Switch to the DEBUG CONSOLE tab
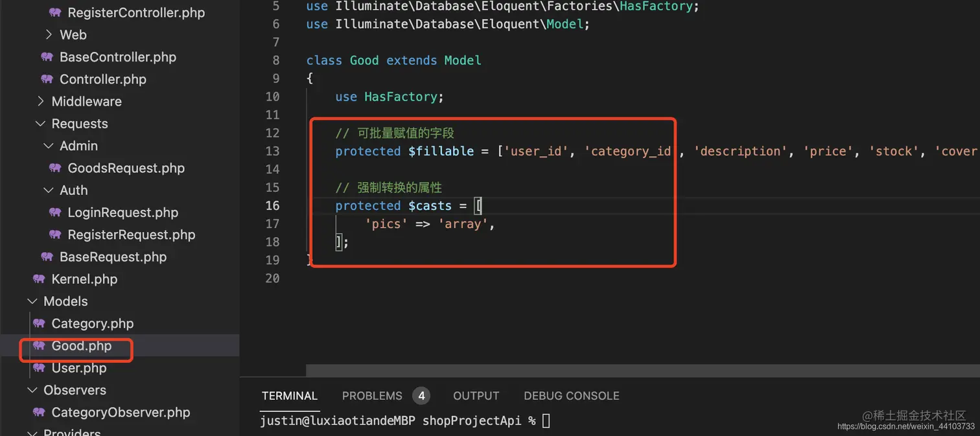This screenshot has width=980, height=436. [572, 396]
